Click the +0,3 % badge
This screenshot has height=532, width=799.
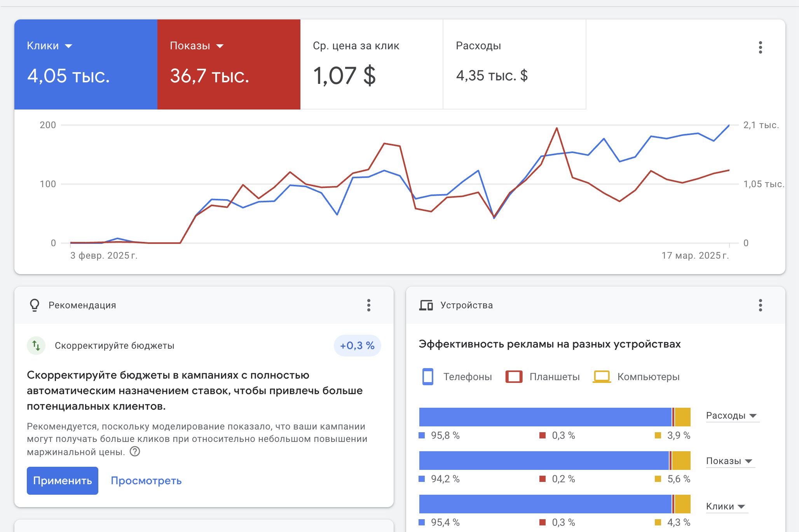click(357, 345)
